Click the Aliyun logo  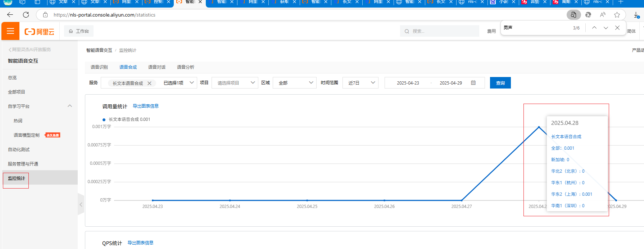point(40,32)
